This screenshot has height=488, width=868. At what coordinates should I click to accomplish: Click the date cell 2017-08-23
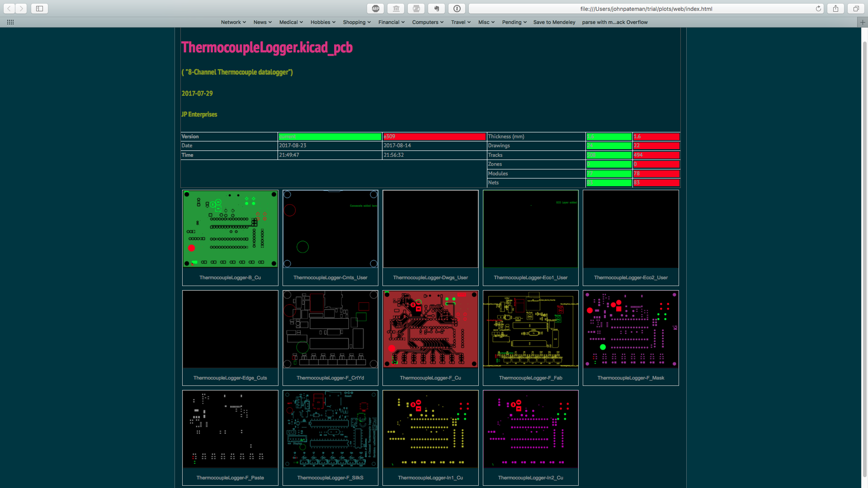coord(330,145)
